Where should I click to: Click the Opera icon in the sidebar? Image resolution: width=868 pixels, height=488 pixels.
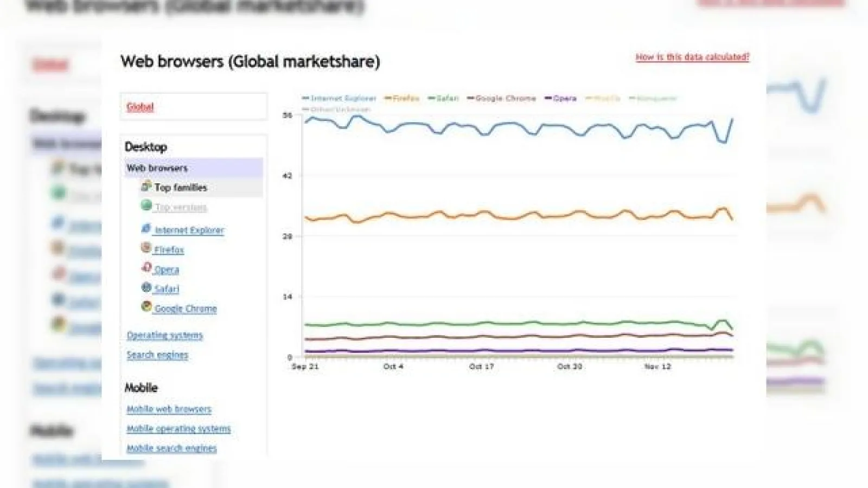[146, 267]
